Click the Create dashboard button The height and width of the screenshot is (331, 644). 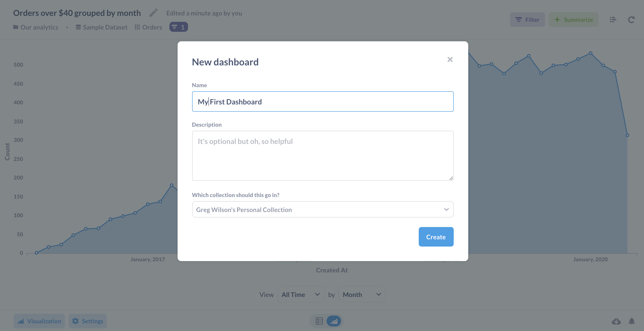tap(436, 237)
